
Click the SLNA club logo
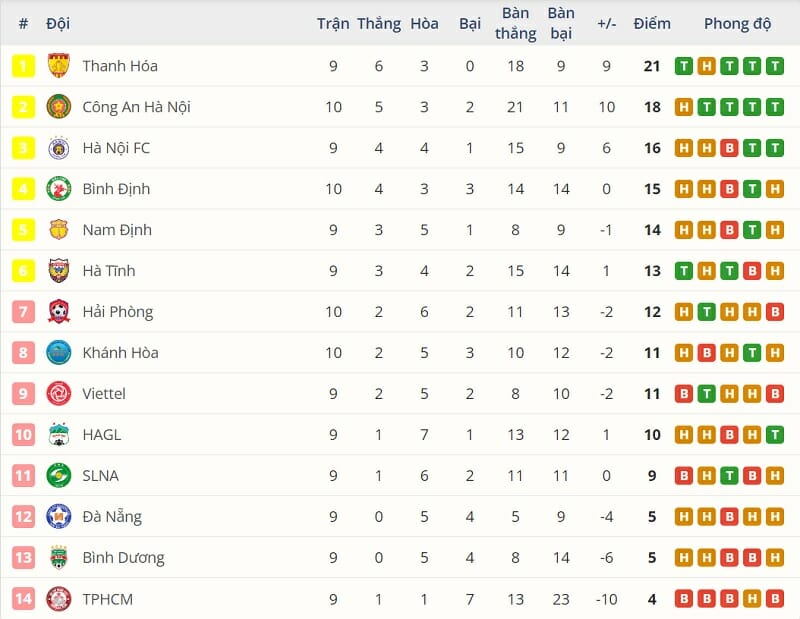pyautogui.click(x=58, y=476)
